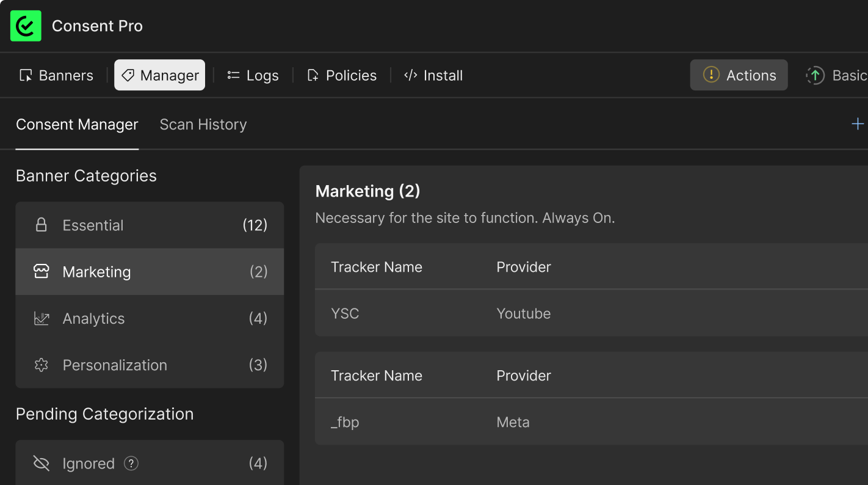This screenshot has width=868, height=485.
Task: Click the Policies document icon
Action: click(313, 76)
